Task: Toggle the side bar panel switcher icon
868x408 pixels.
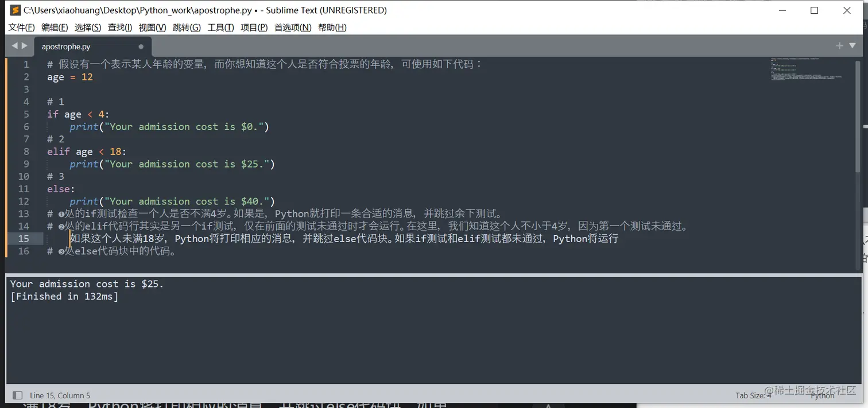Action: tap(18, 395)
